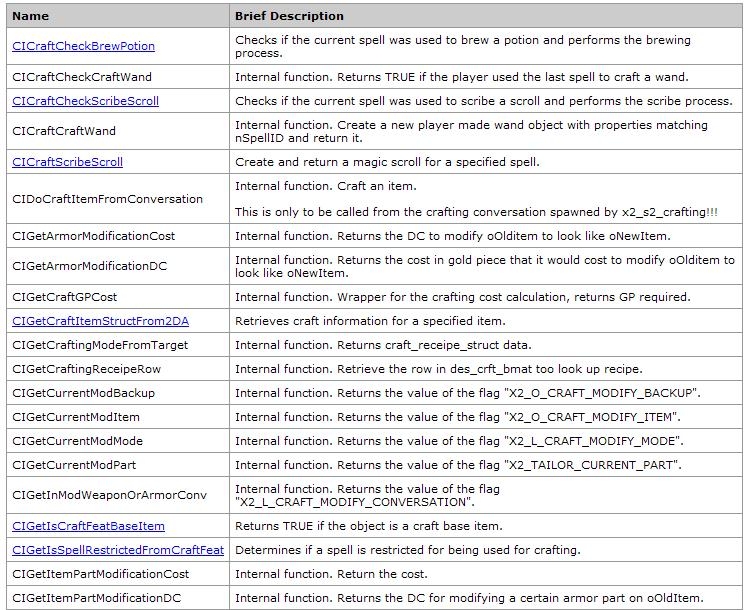The image size is (749, 610).
Task: Click the CIGetArmorModificationCost name text
Action: tap(93, 236)
